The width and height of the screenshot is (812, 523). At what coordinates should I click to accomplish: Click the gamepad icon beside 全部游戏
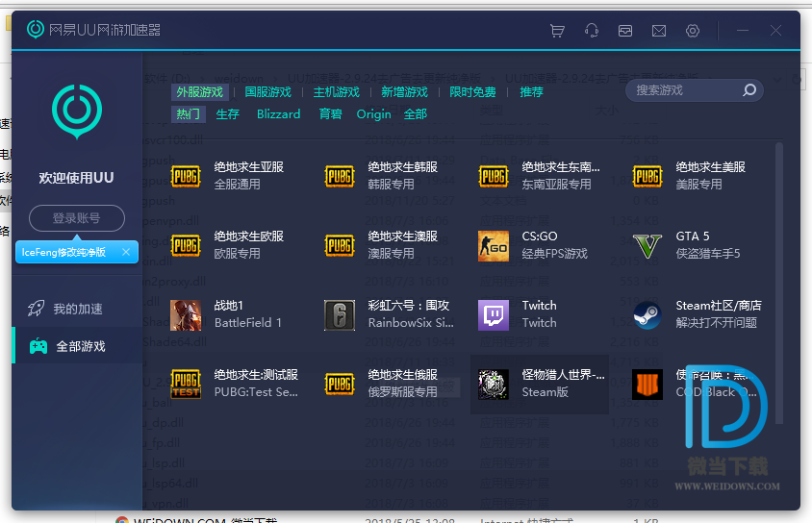pos(38,346)
